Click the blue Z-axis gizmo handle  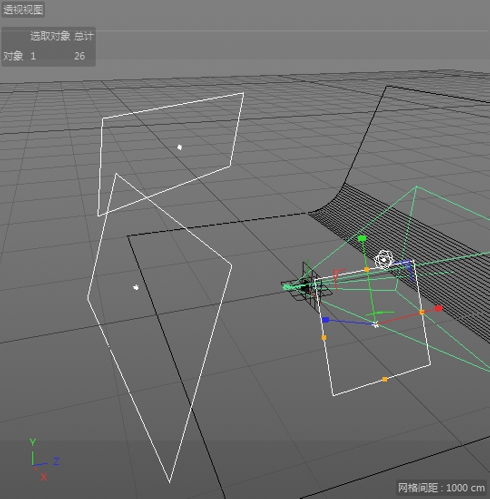click(x=326, y=320)
